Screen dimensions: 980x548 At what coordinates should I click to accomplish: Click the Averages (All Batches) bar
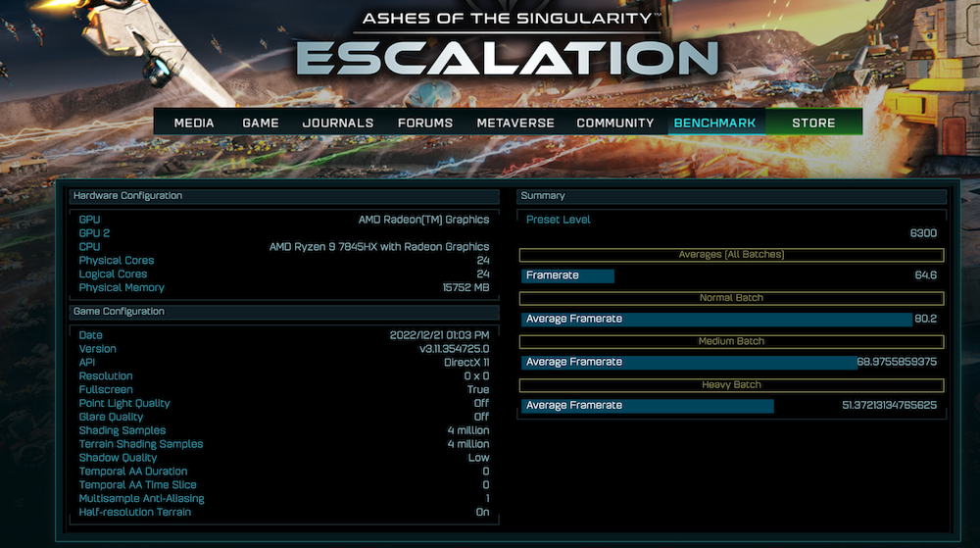coord(731,255)
